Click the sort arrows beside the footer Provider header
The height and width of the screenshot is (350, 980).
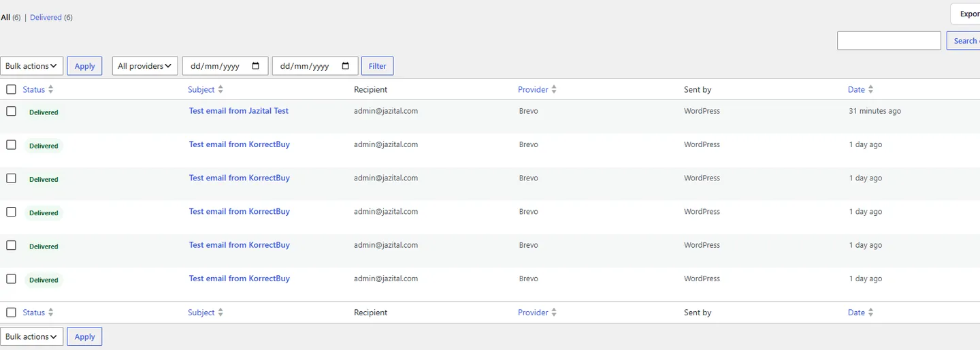[x=554, y=313]
